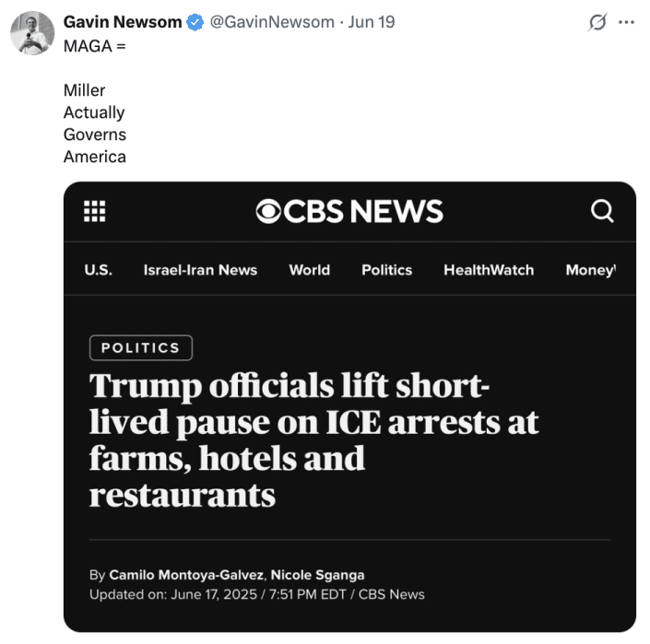Click the Grok slashed-circle icon
This screenshot has height=644, width=650.
(598, 22)
